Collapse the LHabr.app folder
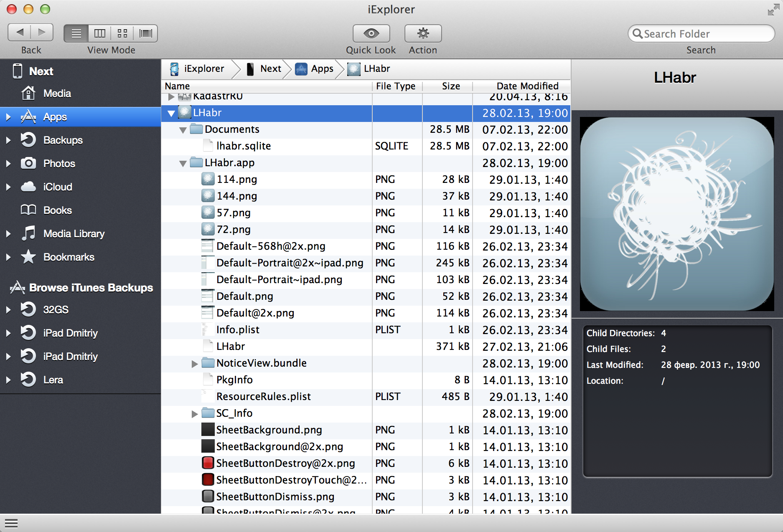The height and width of the screenshot is (532, 783). point(183,163)
